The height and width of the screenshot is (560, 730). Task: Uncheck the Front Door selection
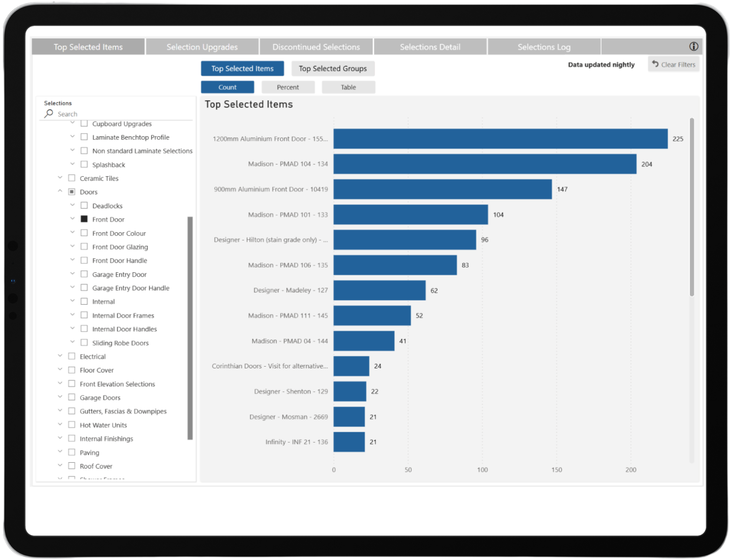click(x=84, y=219)
